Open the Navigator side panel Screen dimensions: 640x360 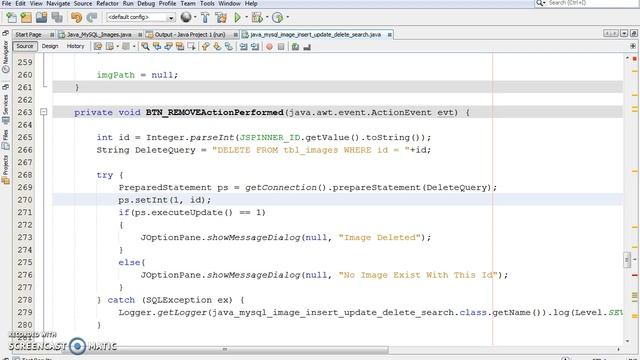(5, 56)
